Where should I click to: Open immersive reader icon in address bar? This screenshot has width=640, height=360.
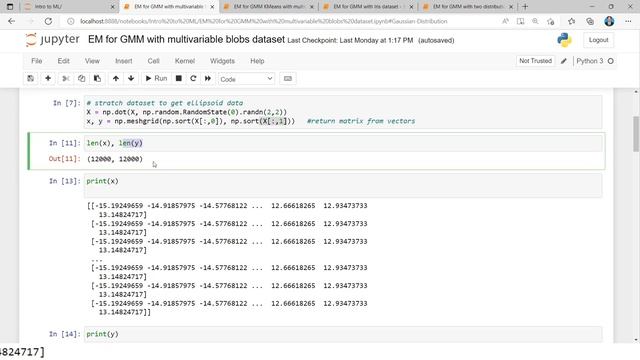[520, 21]
